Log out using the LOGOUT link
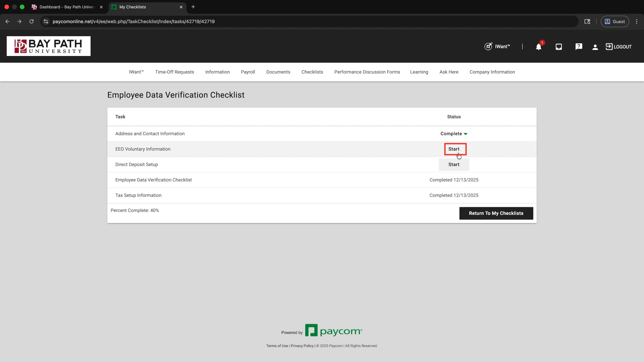This screenshot has height=362, width=644. pyautogui.click(x=619, y=47)
